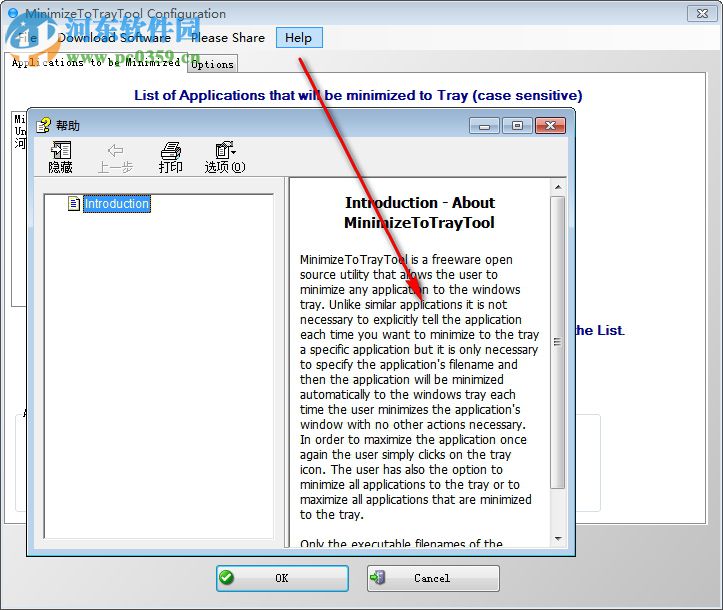Click the exit icon on Cancel button
This screenshot has width=723, height=610.
(378, 577)
